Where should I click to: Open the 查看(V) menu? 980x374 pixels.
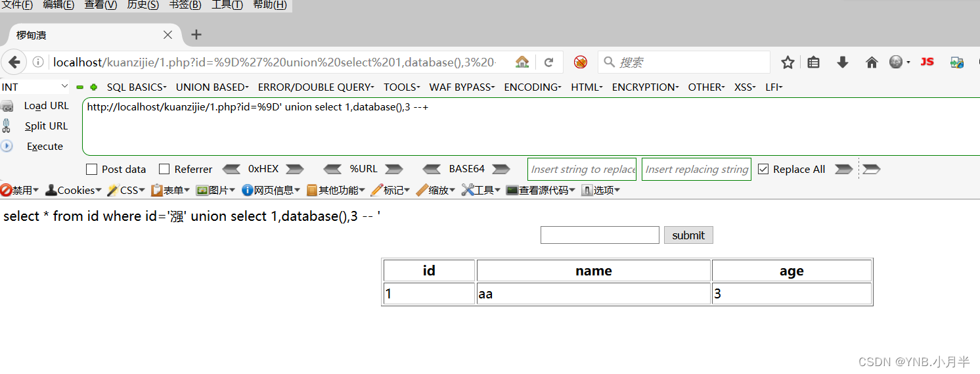[x=100, y=5]
